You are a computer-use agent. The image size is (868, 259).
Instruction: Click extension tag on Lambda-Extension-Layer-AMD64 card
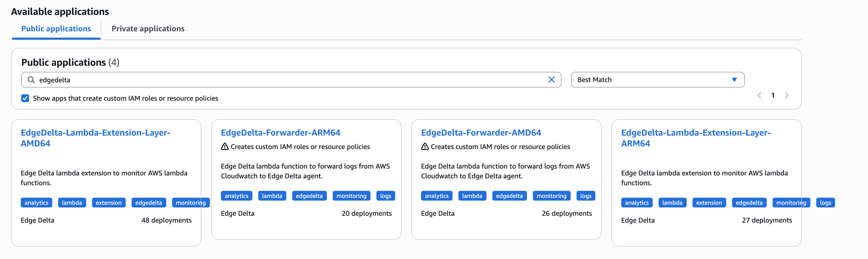pyautogui.click(x=108, y=203)
